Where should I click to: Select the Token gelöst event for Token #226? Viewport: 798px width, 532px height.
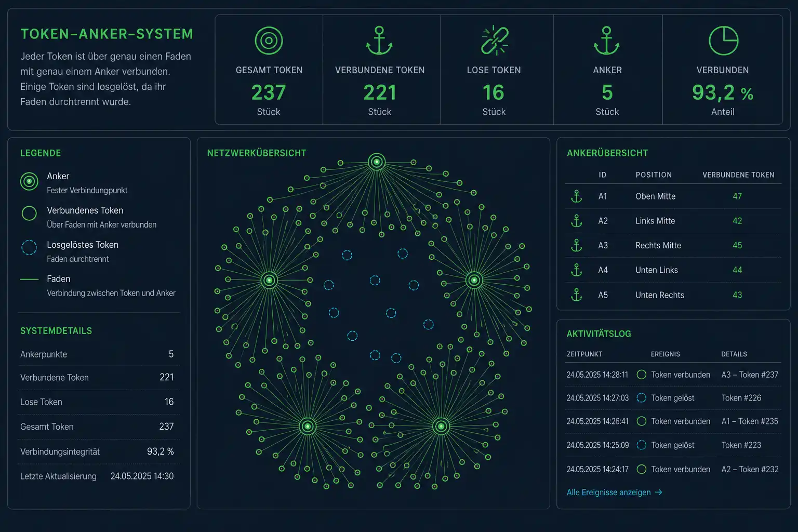click(x=673, y=398)
